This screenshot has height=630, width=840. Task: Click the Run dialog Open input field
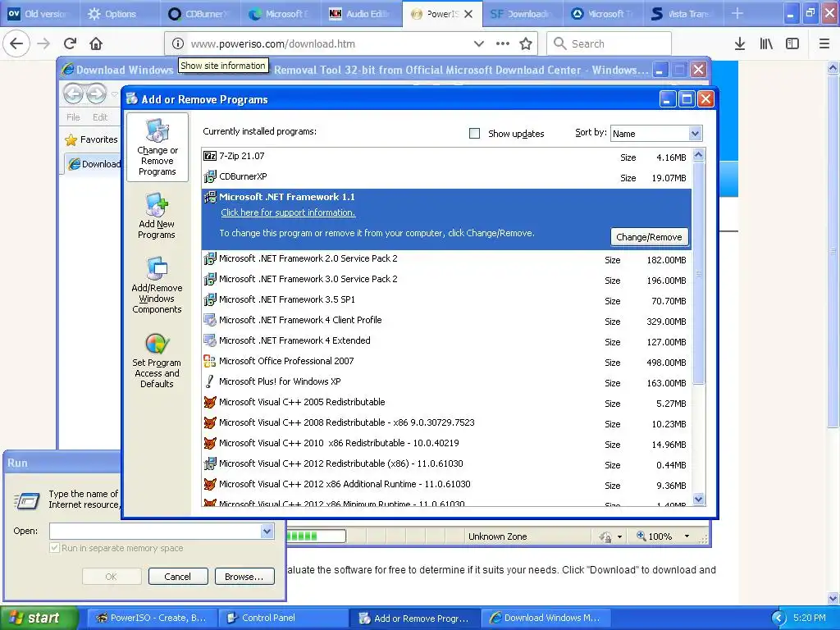coord(155,531)
